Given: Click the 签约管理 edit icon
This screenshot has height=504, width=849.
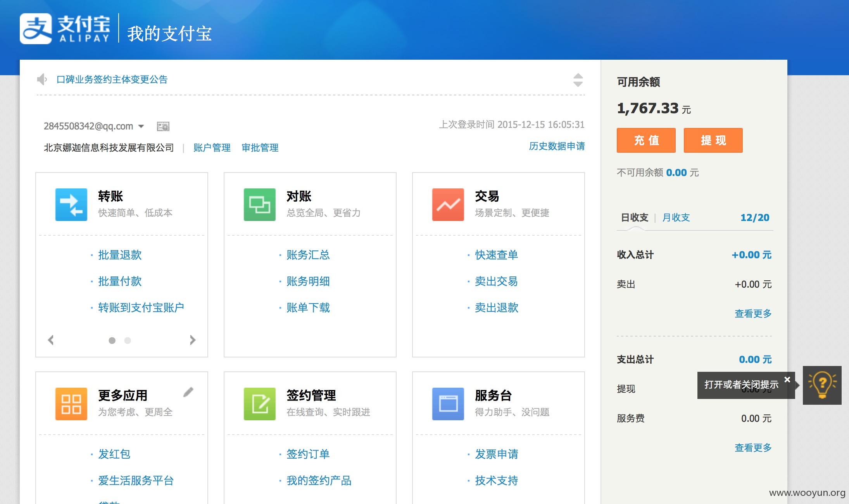Looking at the screenshot, I should click(259, 404).
